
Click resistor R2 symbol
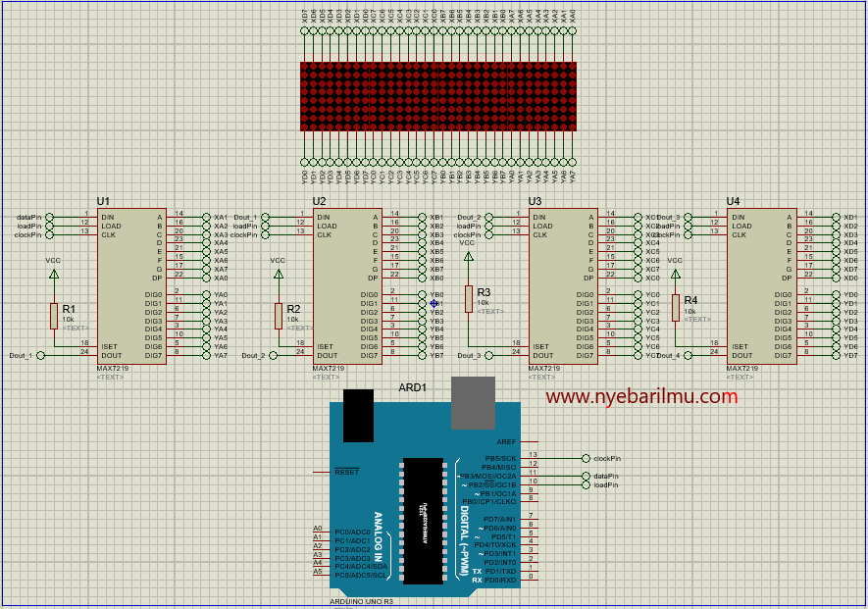pyautogui.click(x=279, y=316)
